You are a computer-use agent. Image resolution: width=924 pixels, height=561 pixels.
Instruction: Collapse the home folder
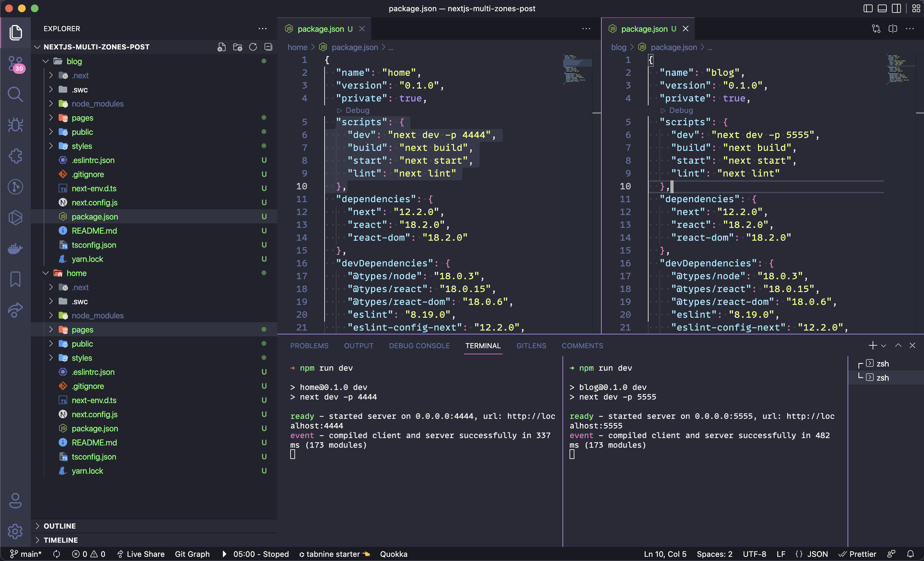coord(46,273)
